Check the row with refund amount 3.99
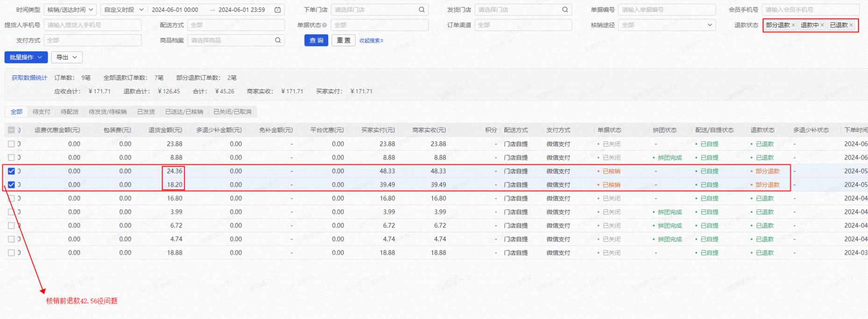This screenshot has height=319, width=868. pos(11,212)
